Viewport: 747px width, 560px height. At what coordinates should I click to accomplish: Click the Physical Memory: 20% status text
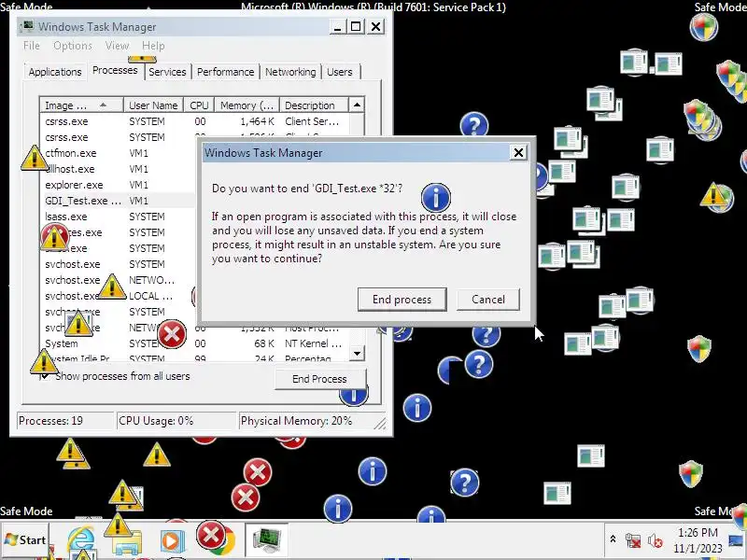point(296,421)
